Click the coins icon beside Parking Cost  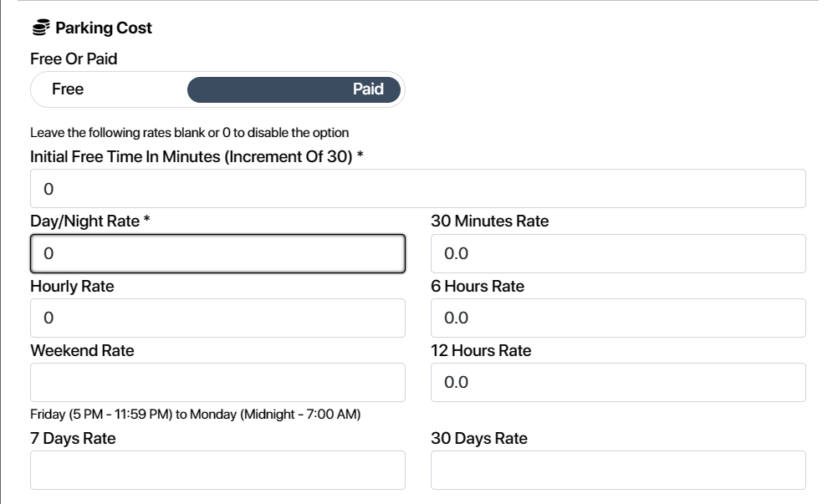(41, 28)
